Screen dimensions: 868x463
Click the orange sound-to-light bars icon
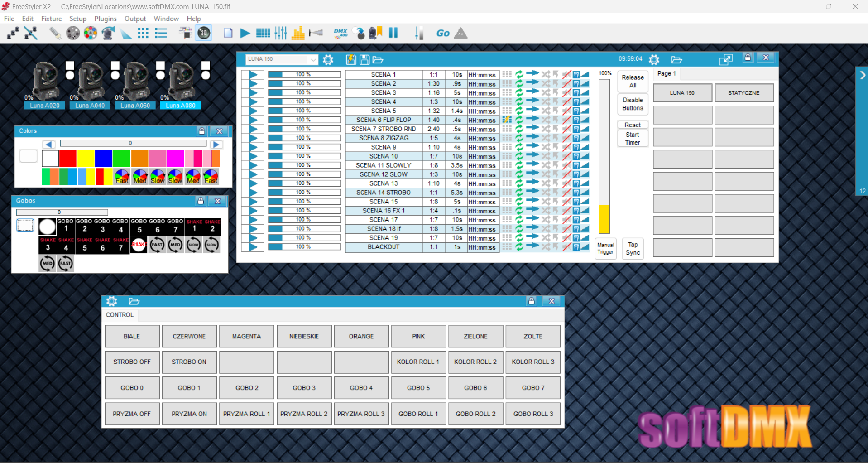coord(298,33)
